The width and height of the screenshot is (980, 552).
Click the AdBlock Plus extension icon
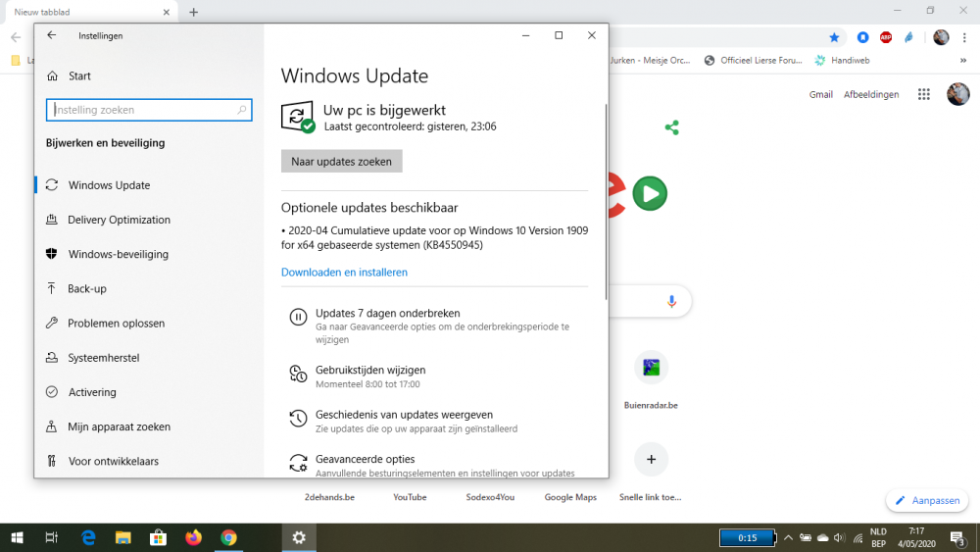(x=886, y=37)
